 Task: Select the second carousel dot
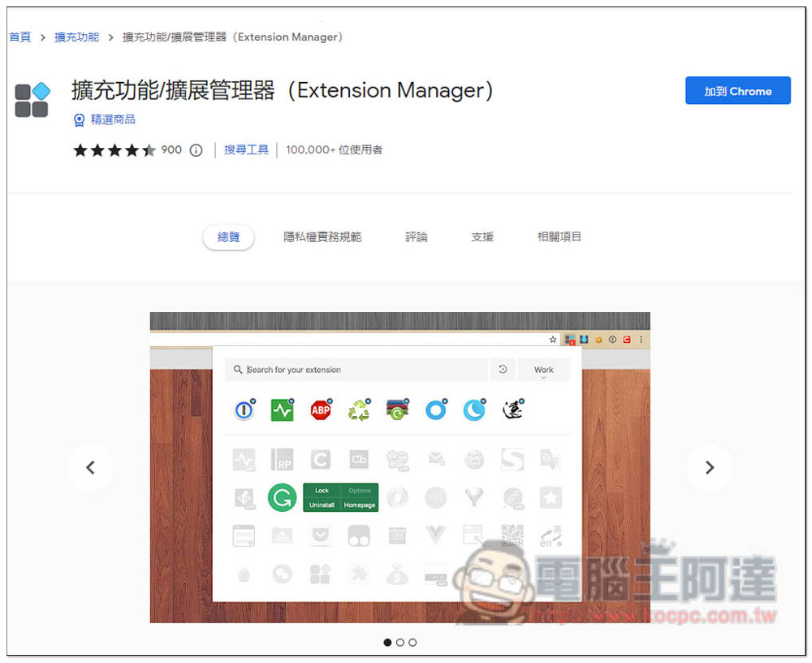point(400,642)
